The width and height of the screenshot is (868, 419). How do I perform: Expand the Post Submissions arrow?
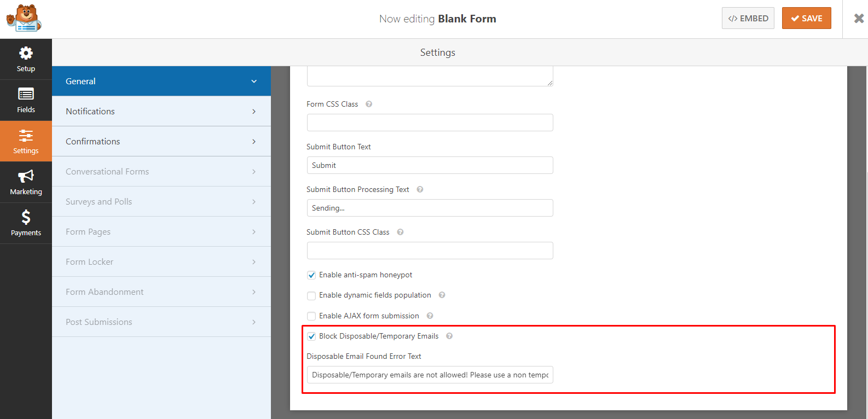point(254,322)
